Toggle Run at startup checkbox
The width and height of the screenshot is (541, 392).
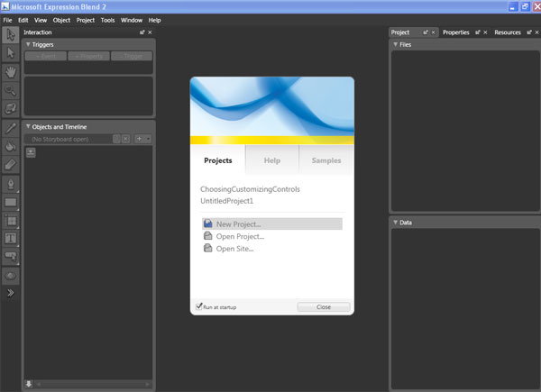tap(199, 306)
